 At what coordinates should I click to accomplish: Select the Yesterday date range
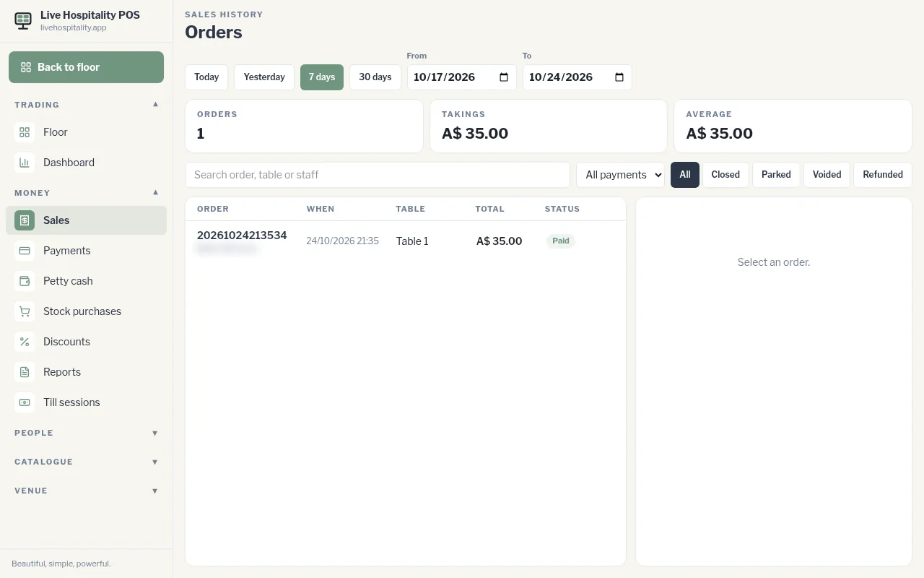click(x=264, y=77)
